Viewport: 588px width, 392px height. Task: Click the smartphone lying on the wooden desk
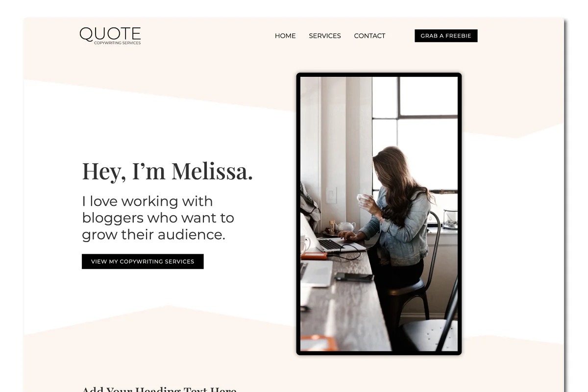[x=354, y=277]
